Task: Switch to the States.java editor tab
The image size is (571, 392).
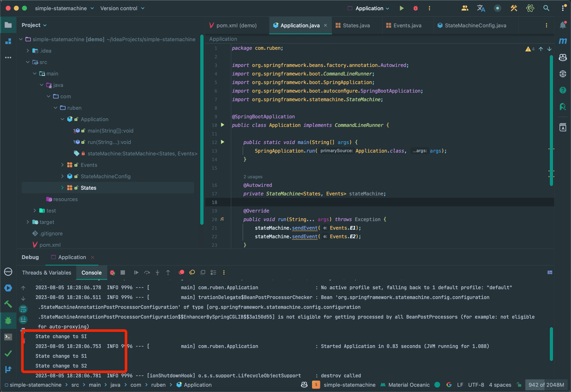Action: [356, 25]
